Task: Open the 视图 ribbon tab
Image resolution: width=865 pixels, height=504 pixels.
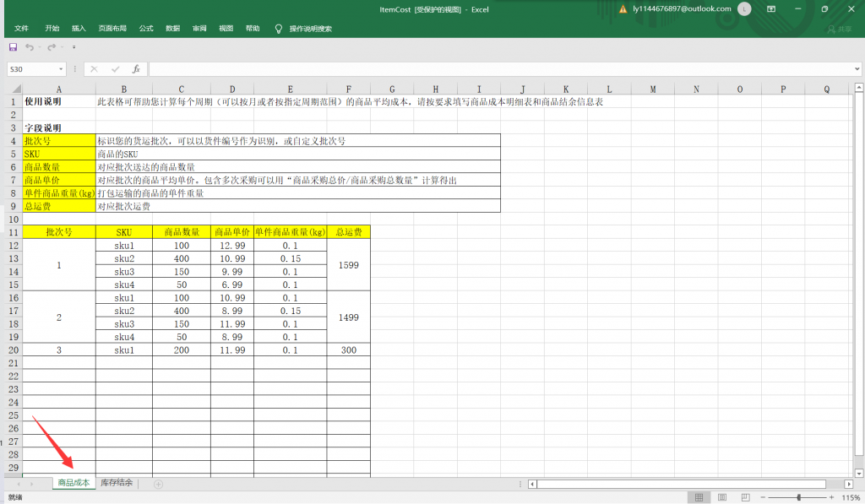Action: (226, 28)
